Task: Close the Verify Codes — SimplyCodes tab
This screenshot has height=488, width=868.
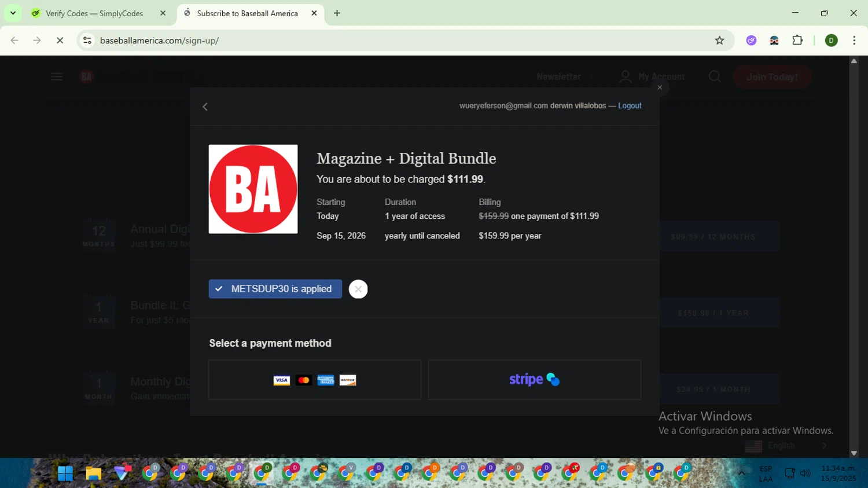Action: (163, 13)
